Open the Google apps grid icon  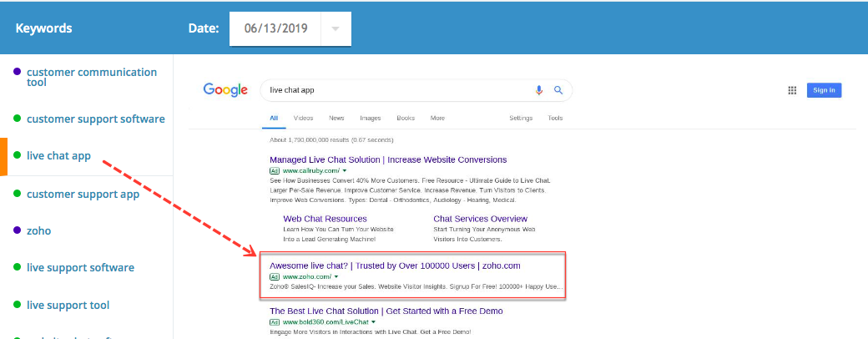pyautogui.click(x=791, y=91)
